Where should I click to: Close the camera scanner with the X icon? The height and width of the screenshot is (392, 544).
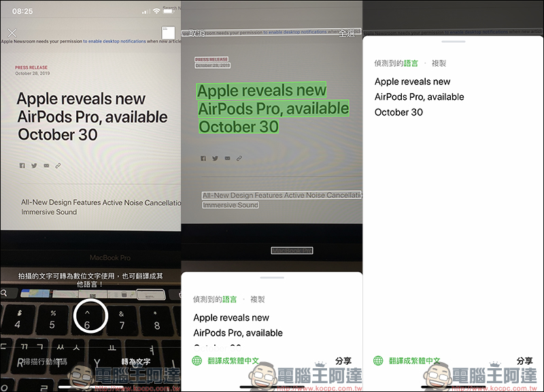12,33
